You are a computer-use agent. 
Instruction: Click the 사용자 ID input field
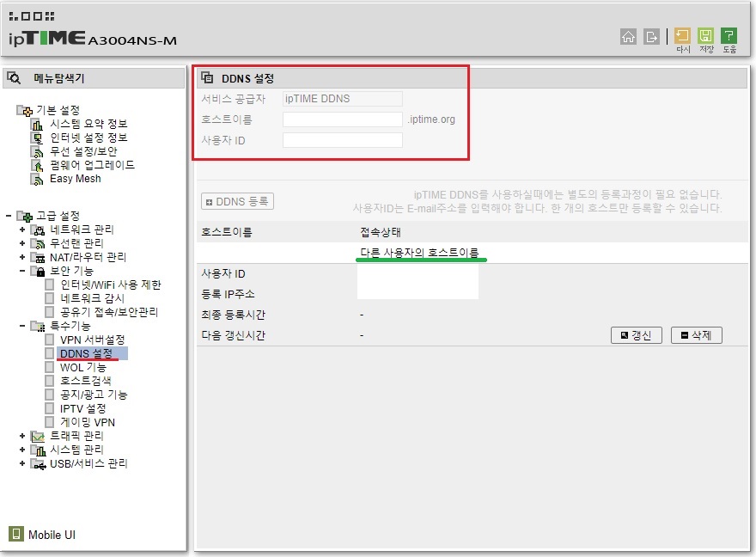(x=342, y=140)
